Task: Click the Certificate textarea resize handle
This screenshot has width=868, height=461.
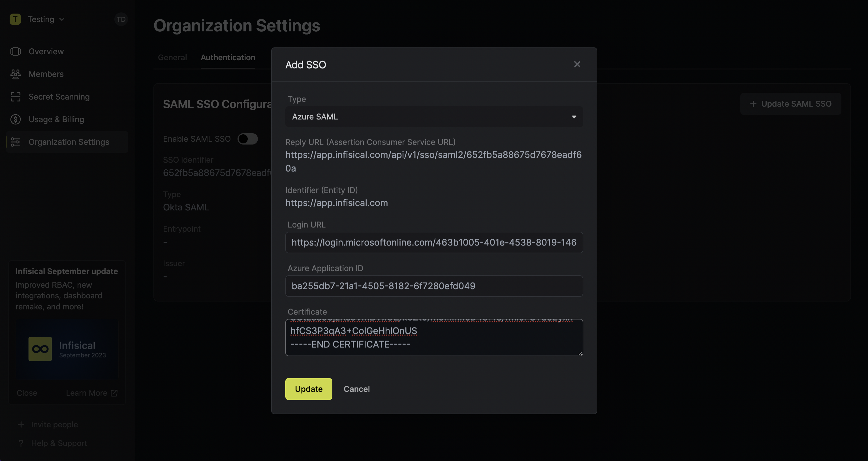Action: coord(580,353)
